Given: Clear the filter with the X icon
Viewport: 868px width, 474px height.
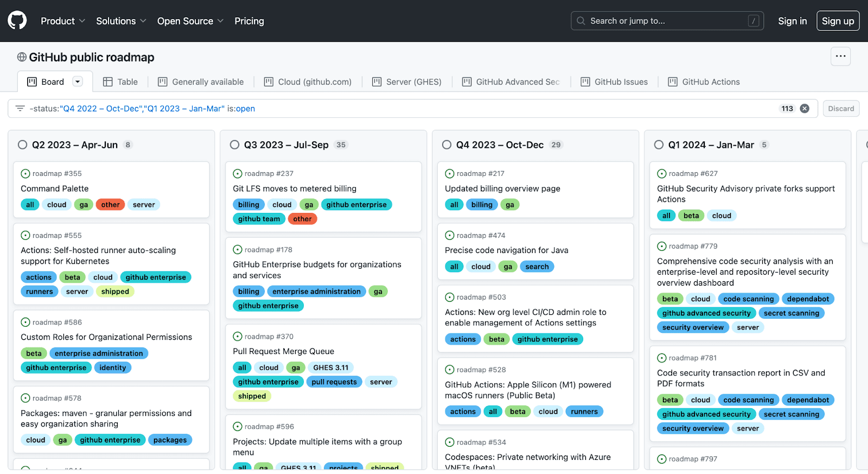Looking at the screenshot, I should pos(805,109).
